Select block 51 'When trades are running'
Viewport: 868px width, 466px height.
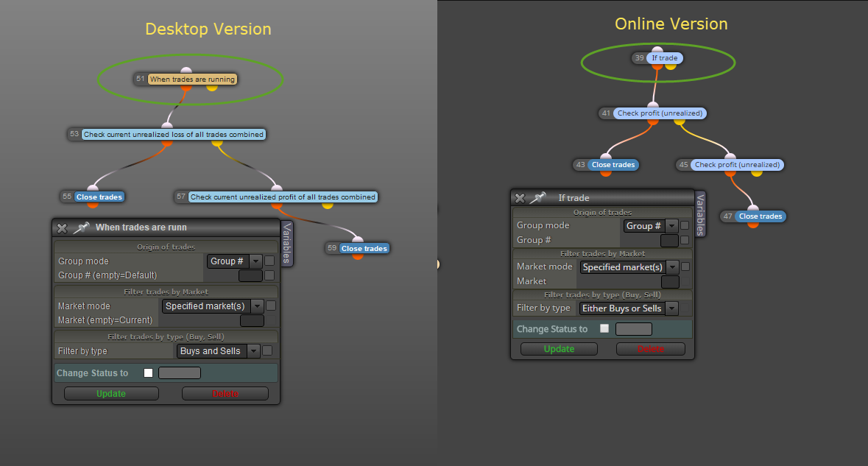tap(192, 80)
